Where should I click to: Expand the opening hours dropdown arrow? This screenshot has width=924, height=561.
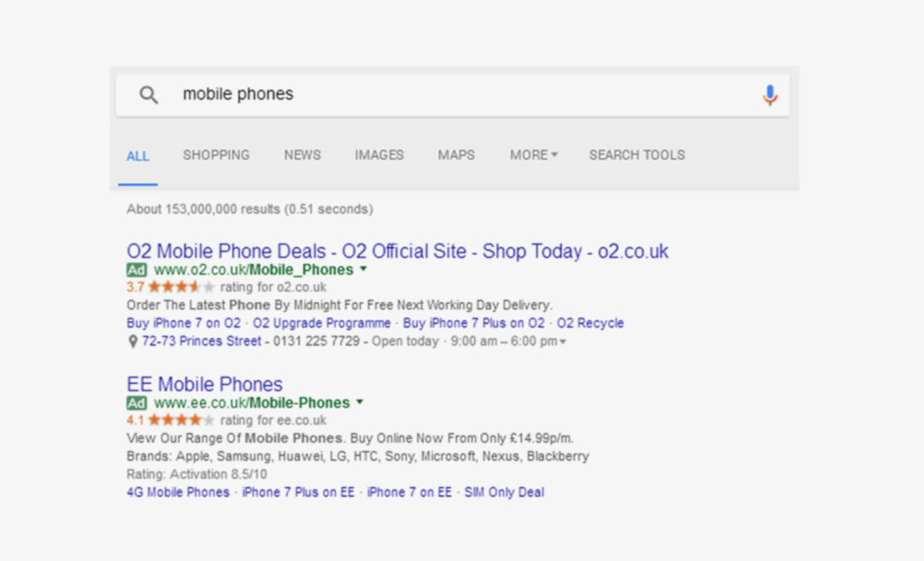pos(563,342)
